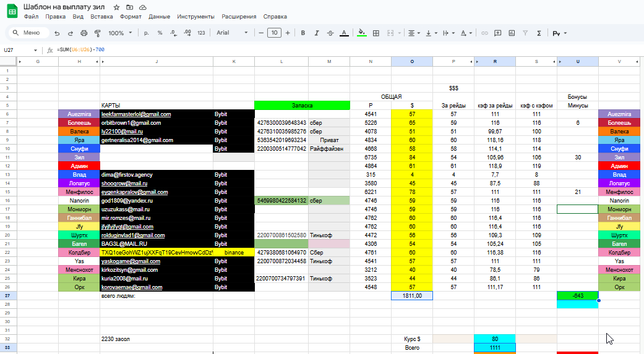The width and height of the screenshot is (644, 354).
Task: Expand hidden columns left of column G
Action: click(20, 62)
